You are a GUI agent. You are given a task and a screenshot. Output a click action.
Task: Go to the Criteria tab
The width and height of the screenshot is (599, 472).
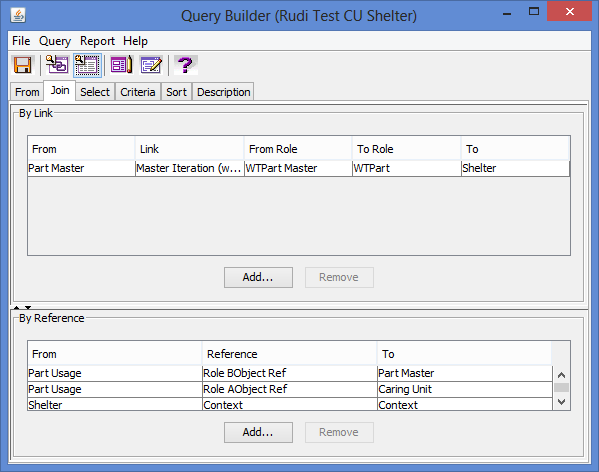tap(138, 92)
